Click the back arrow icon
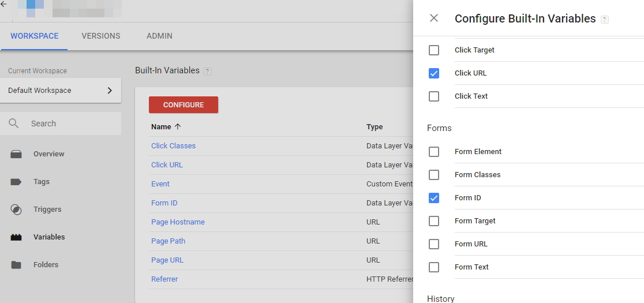Image resolution: width=644 pixels, height=303 pixels. 4,5
